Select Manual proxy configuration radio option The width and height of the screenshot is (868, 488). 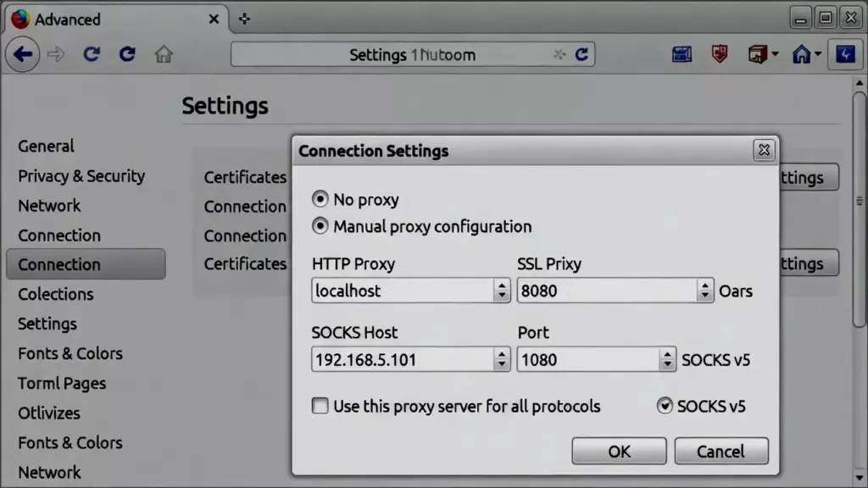coord(320,226)
